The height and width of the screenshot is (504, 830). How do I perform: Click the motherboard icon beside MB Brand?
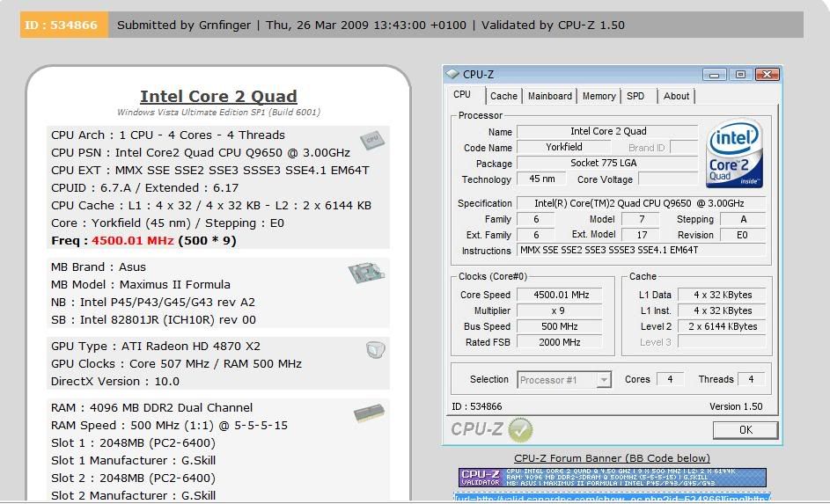click(366, 272)
